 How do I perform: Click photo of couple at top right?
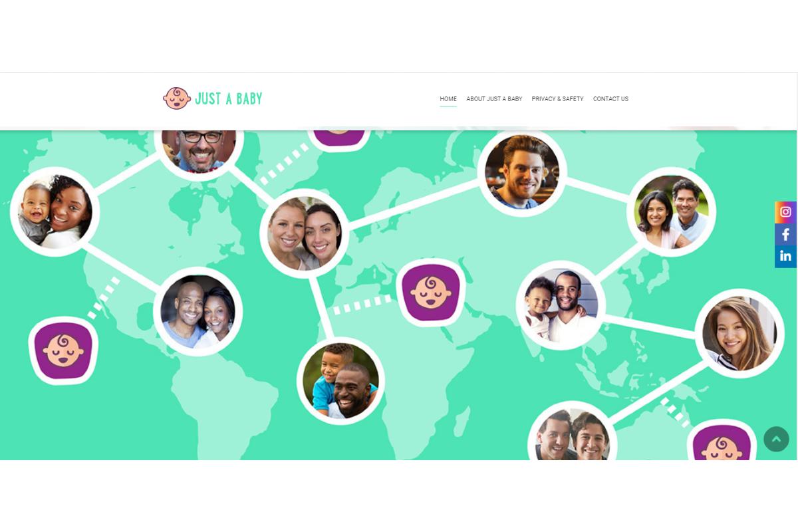click(x=671, y=211)
